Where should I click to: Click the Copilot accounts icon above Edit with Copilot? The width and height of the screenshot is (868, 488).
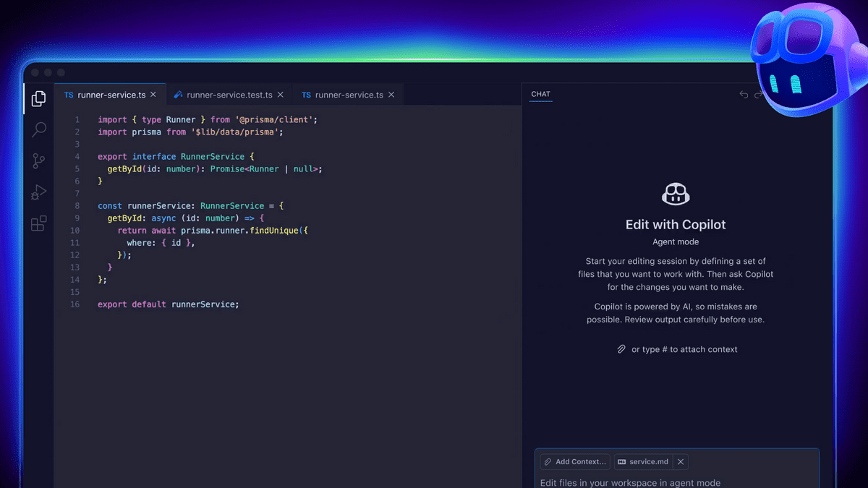tap(676, 194)
